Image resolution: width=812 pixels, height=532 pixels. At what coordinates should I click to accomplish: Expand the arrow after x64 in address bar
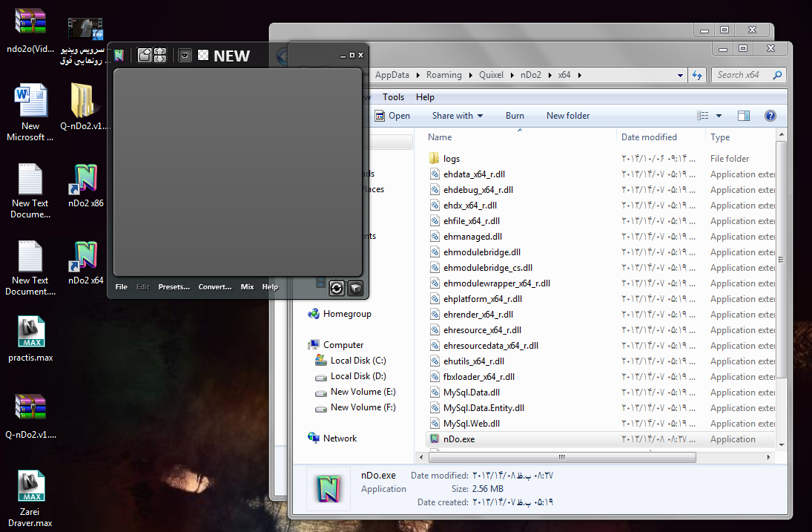coord(579,75)
